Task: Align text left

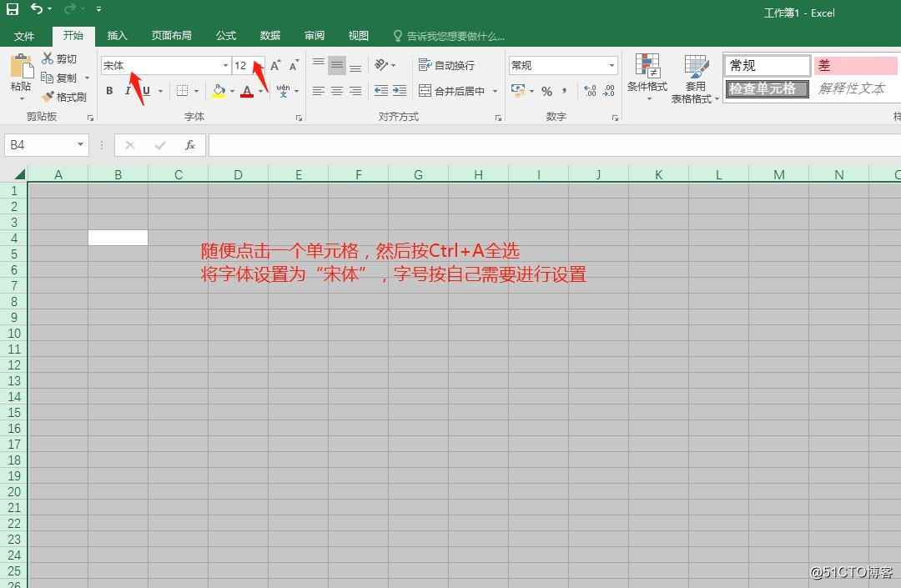Action: [x=319, y=91]
